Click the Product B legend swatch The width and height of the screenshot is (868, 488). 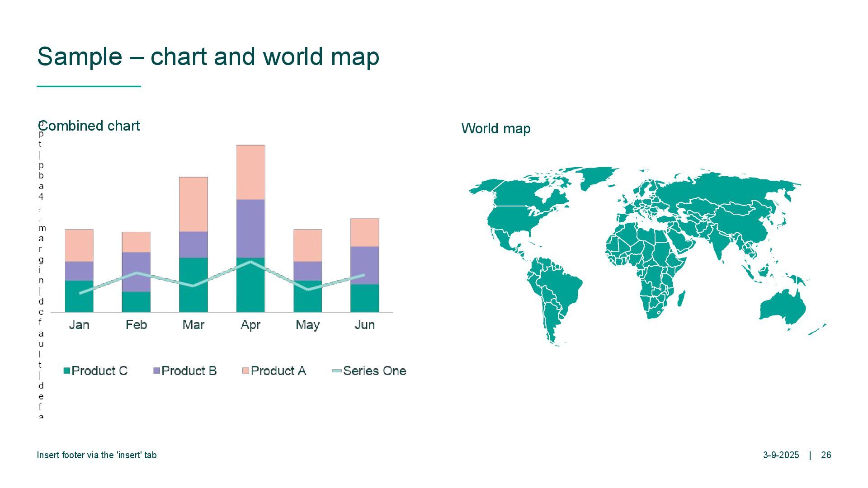(x=157, y=371)
